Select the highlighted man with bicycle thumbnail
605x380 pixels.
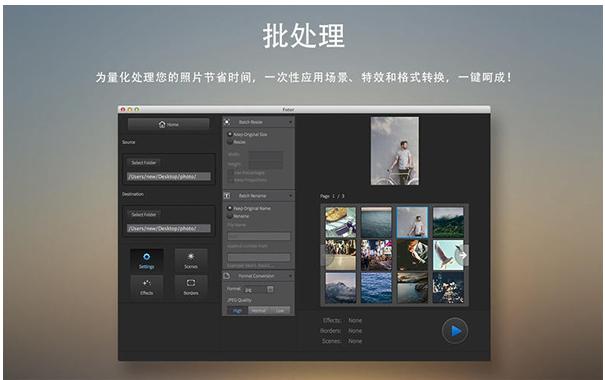pyautogui.click(x=412, y=222)
